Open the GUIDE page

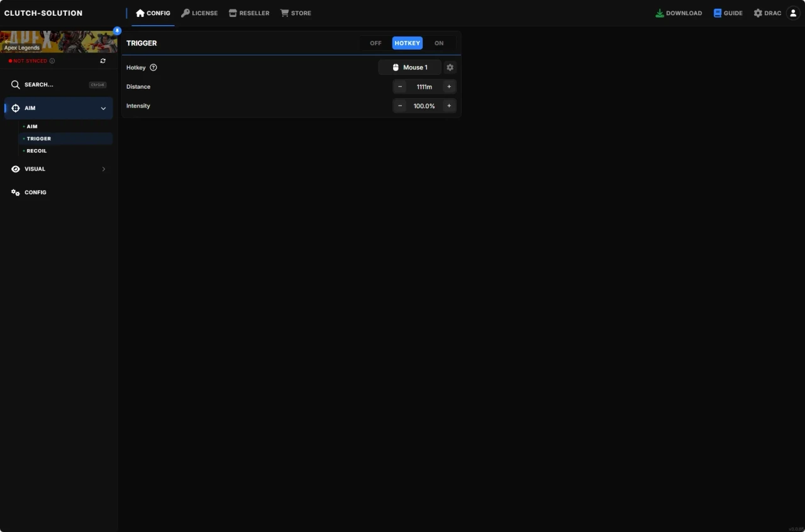point(728,13)
